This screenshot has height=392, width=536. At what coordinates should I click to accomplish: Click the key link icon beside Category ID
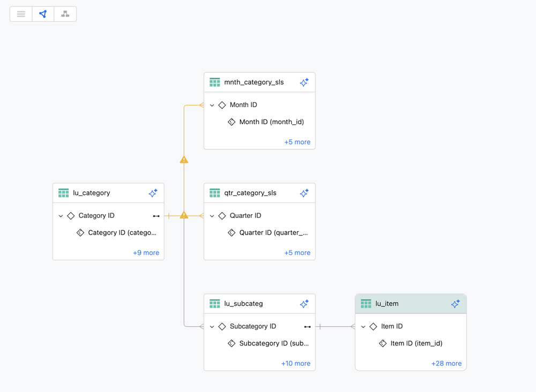[156, 216]
